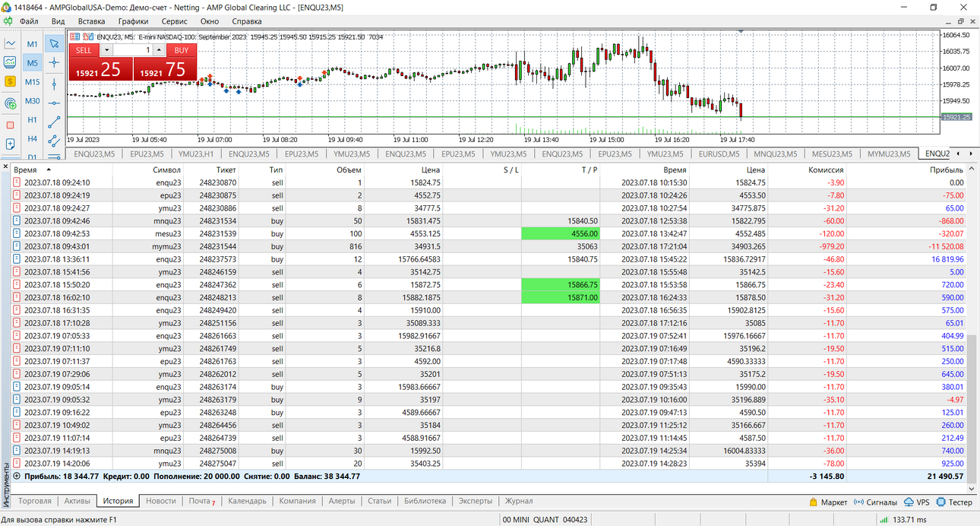
Task: Choose the vertical line drawing tool
Action: pyautogui.click(x=54, y=84)
